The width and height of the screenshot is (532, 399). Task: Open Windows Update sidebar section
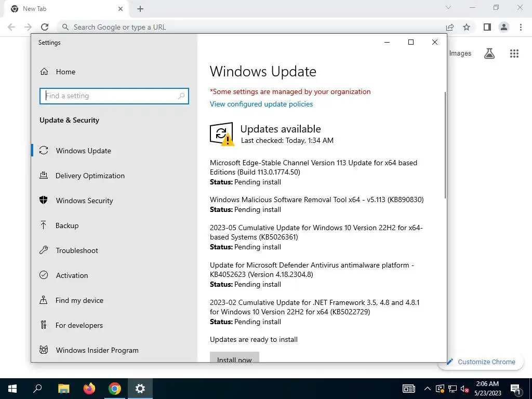(x=83, y=151)
